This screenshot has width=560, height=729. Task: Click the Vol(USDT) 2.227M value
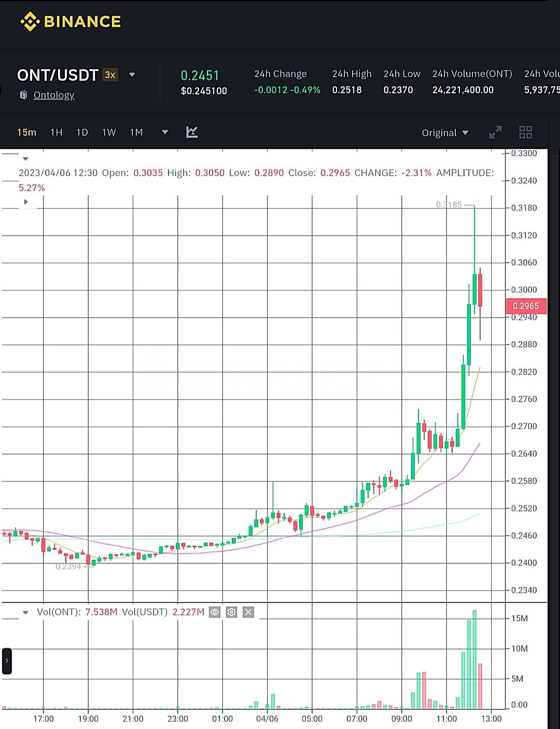point(188,612)
